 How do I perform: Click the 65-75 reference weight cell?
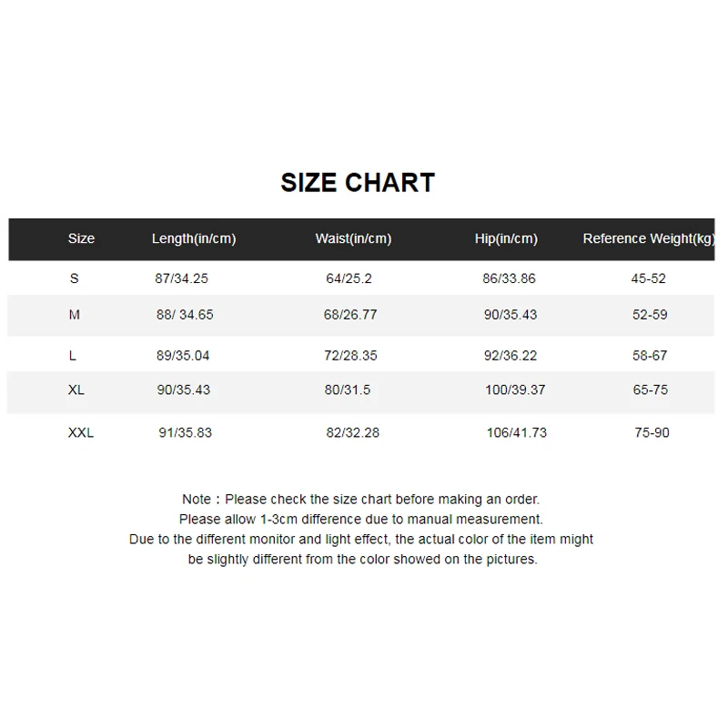tap(650, 389)
